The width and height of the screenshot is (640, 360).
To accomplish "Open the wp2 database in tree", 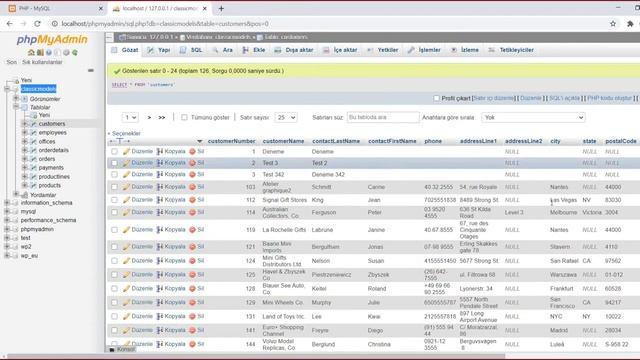I will coord(26,247).
